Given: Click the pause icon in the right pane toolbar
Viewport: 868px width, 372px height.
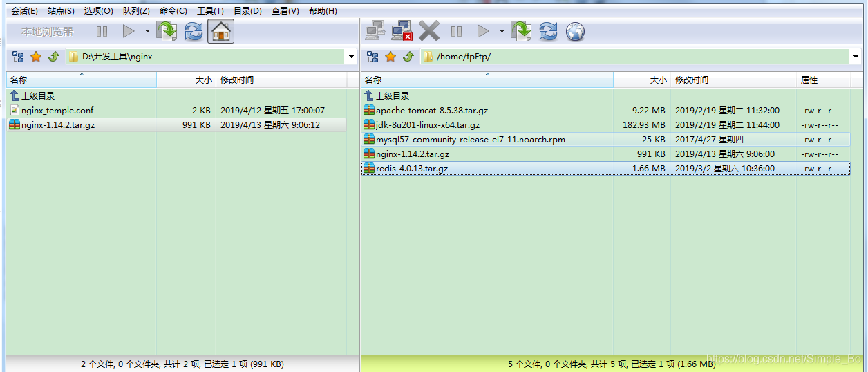Looking at the screenshot, I should [x=456, y=31].
